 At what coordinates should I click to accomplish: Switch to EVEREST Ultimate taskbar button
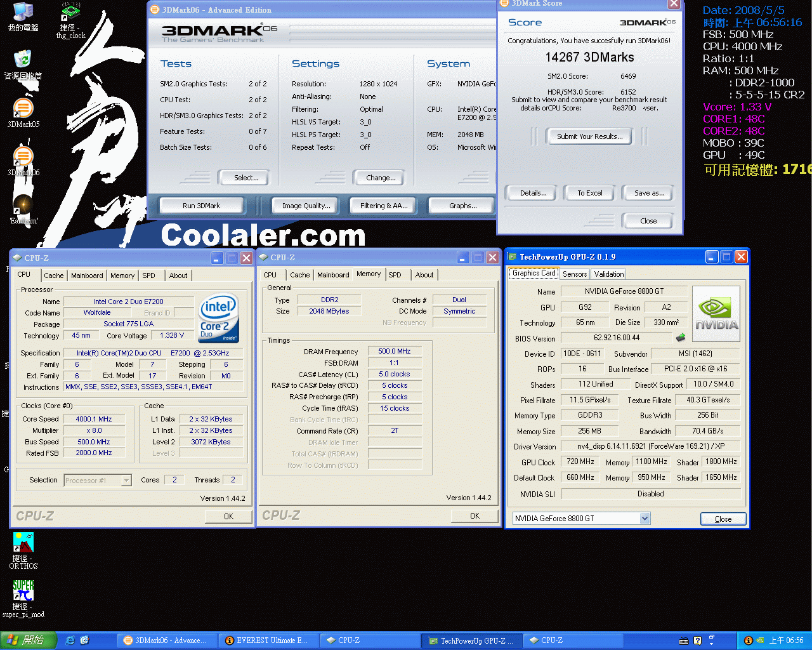pos(268,640)
